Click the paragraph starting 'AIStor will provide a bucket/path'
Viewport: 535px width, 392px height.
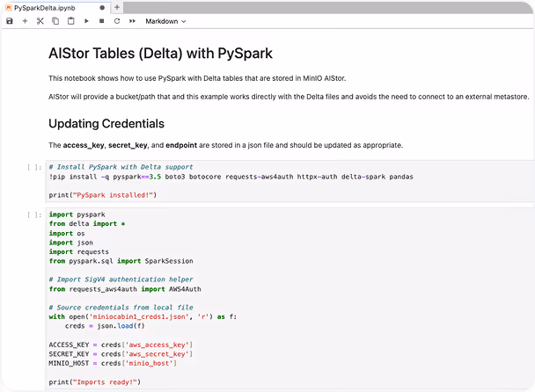click(x=289, y=97)
